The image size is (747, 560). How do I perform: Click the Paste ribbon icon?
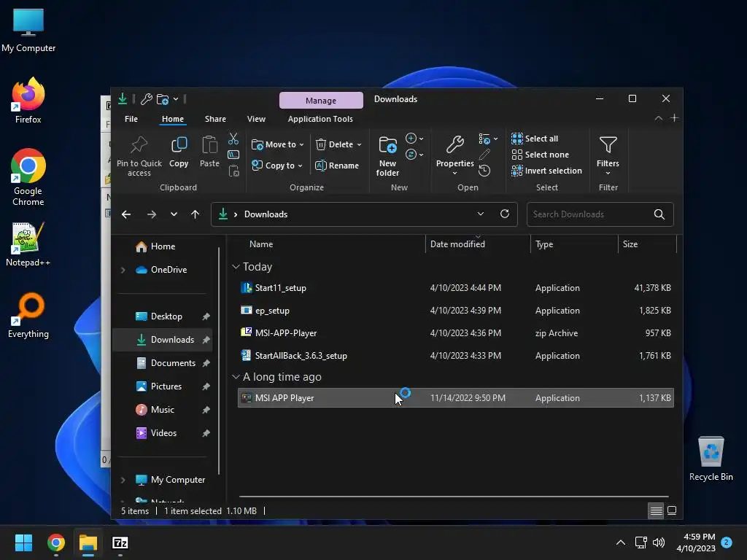tap(209, 145)
